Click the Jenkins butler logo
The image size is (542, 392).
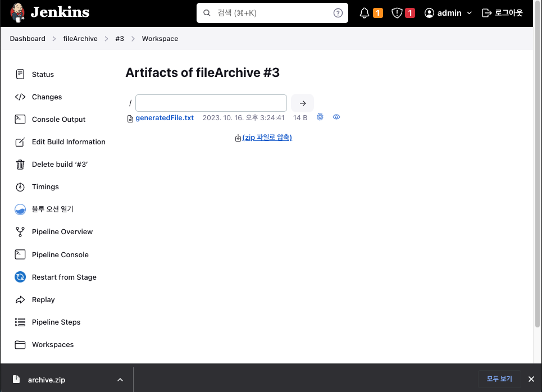point(17,13)
